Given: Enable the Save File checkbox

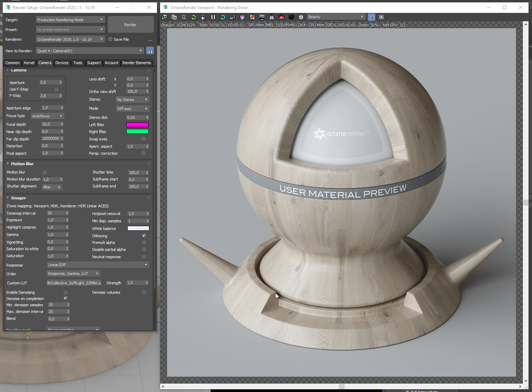Looking at the screenshot, I should pyautogui.click(x=110, y=39).
